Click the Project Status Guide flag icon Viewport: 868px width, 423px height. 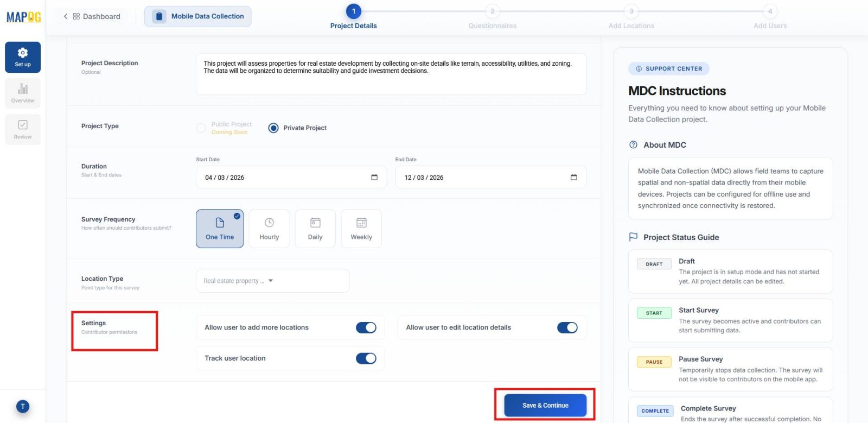[x=633, y=237]
